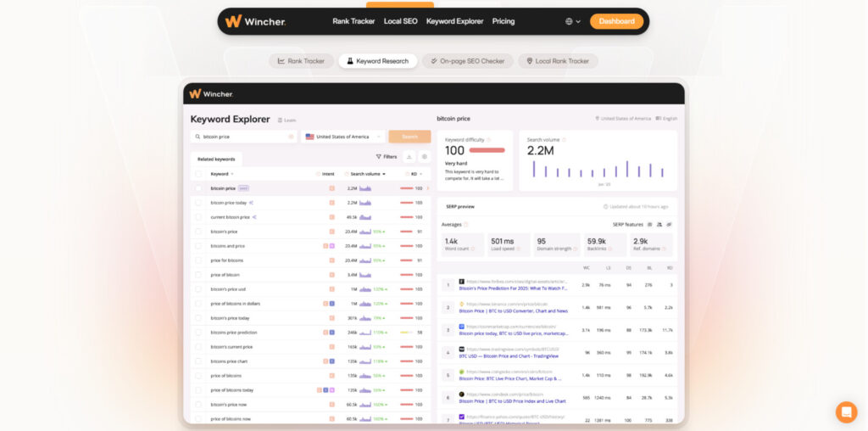Open Rank Tracker in the top navigation
The height and width of the screenshot is (431, 868).
click(353, 21)
